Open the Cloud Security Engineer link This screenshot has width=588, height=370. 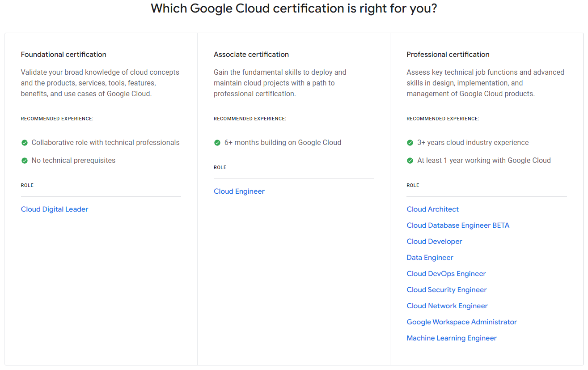447,289
